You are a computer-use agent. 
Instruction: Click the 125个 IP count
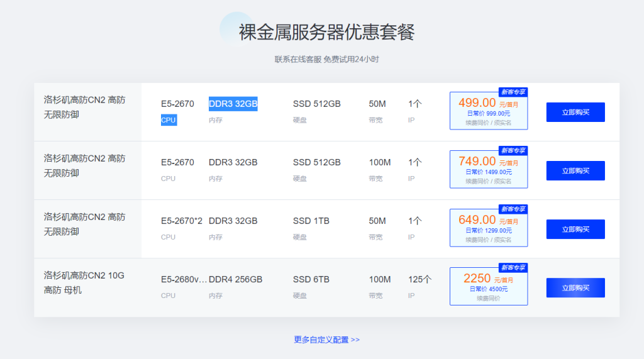(419, 279)
